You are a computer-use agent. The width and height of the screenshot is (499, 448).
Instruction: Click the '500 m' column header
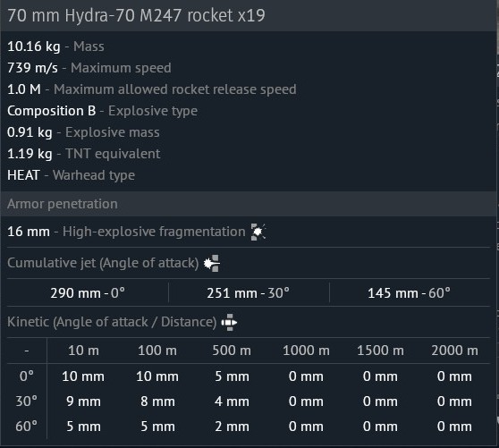(x=232, y=351)
